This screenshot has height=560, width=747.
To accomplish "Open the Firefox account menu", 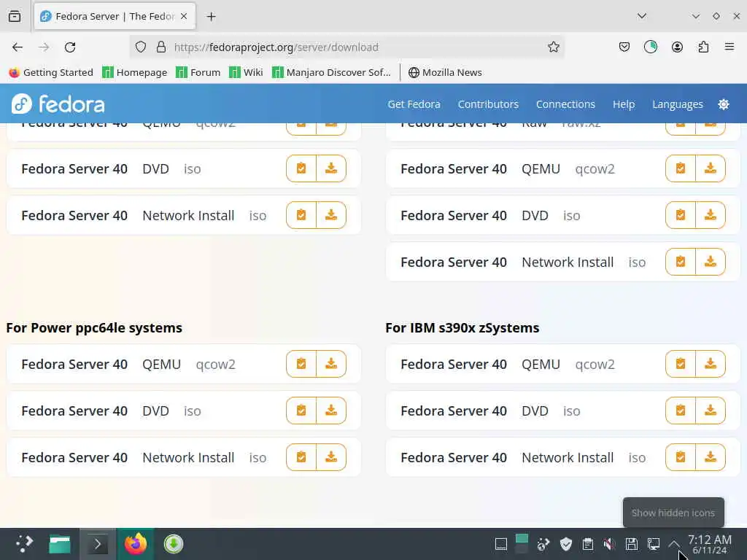I will coord(677,47).
